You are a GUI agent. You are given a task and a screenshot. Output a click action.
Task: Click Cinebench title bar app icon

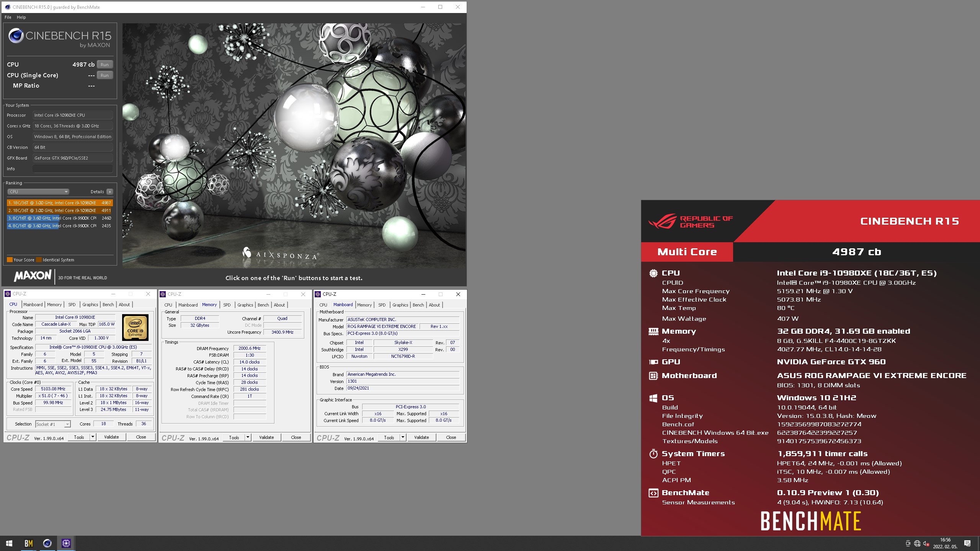[8, 7]
